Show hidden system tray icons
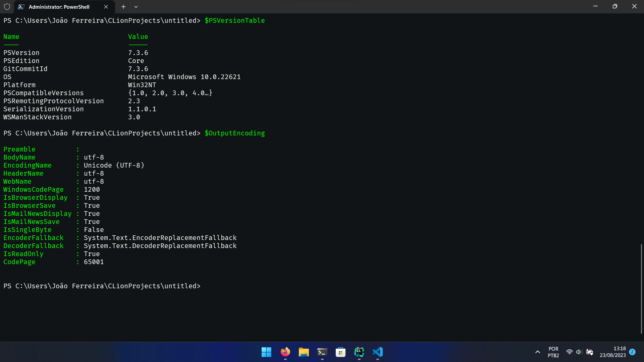This screenshot has height=362, width=644. [537, 352]
